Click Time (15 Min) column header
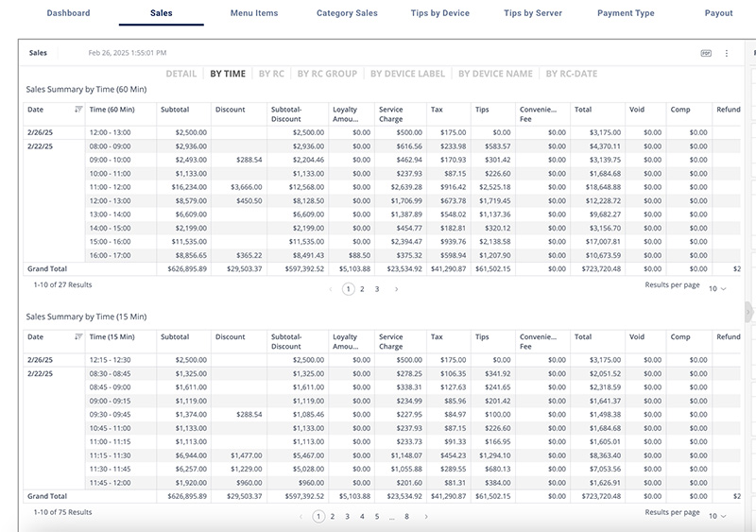 [112, 336]
